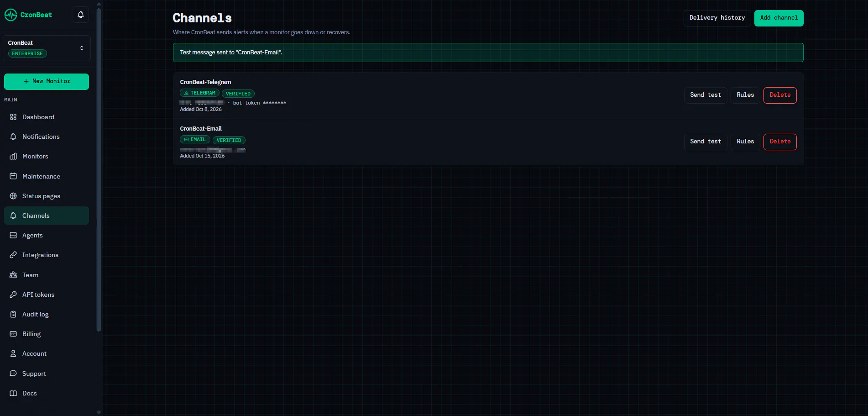Click the EMAIL type badge
The image size is (868, 416).
click(x=195, y=139)
